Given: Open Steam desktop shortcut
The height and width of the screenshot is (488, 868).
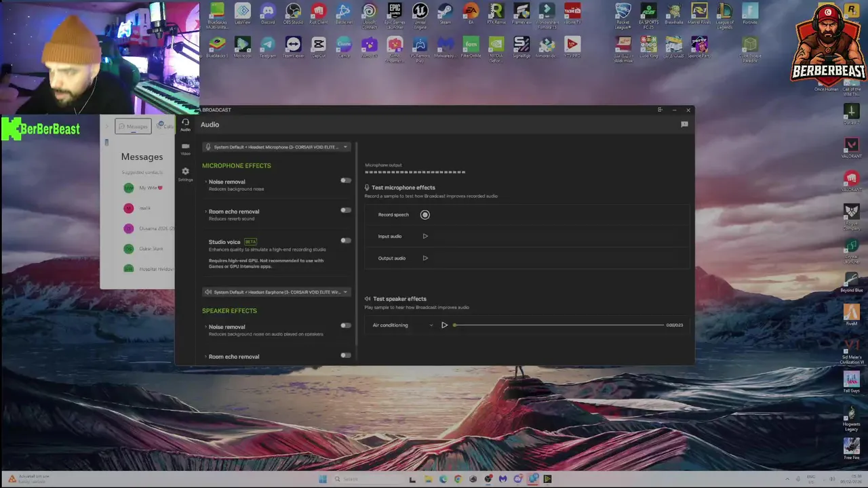Looking at the screenshot, I should tap(445, 14).
